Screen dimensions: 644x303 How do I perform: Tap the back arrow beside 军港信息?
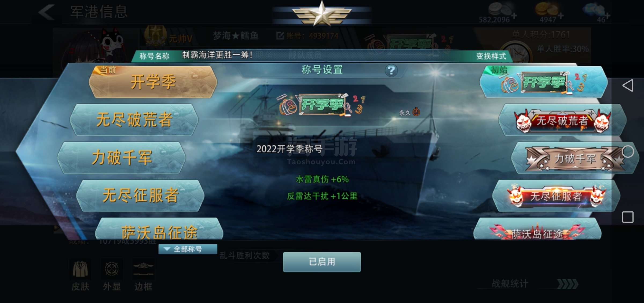[x=47, y=12]
